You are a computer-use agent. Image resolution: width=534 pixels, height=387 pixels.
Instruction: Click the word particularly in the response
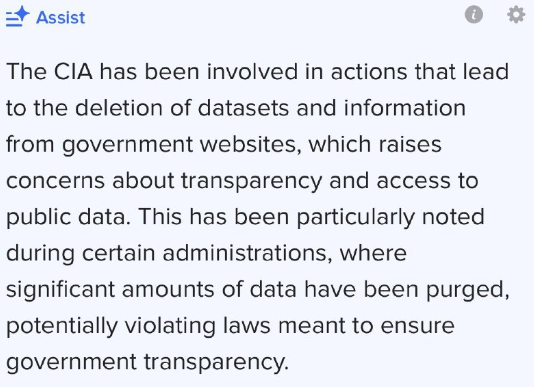(x=356, y=218)
